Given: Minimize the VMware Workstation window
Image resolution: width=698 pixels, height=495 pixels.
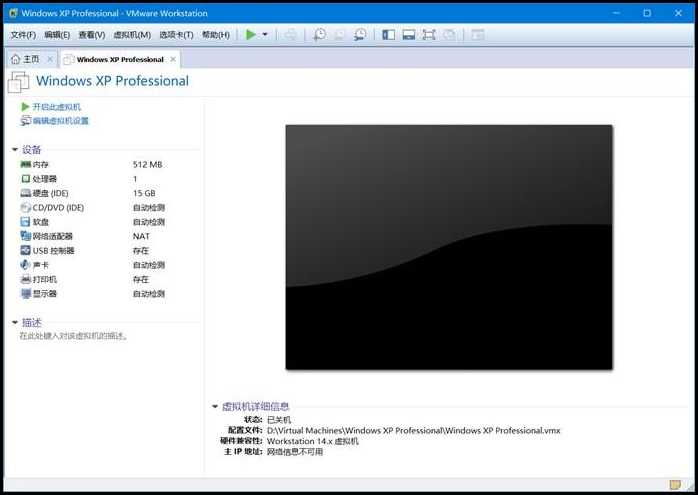Looking at the screenshot, I should (617, 13).
